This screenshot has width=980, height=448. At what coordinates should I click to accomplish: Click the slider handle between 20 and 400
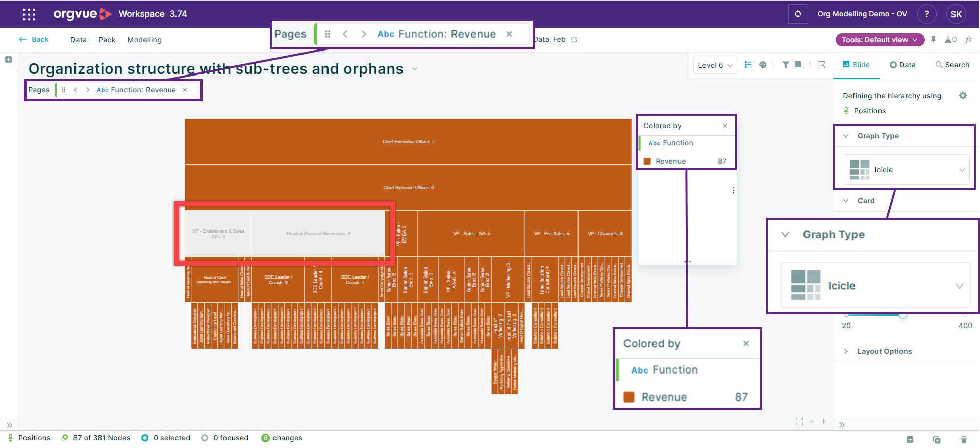pyautogui.click(x=903, y=315)
